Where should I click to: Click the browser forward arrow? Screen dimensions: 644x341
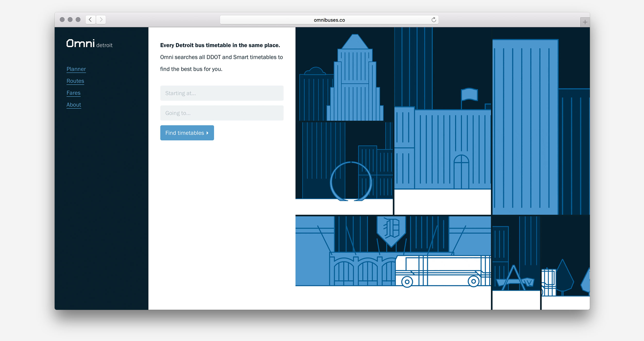101,19
